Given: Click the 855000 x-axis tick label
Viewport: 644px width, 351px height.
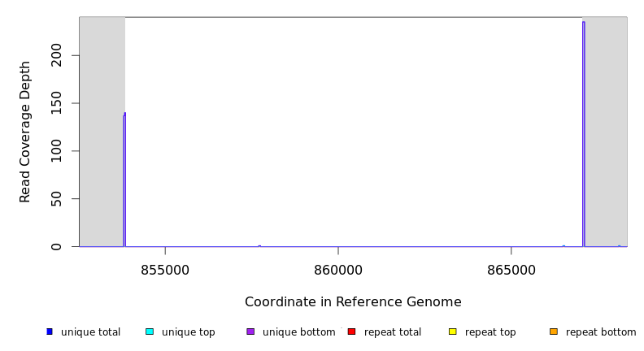Looking at the screenshot, I should tap(165, 270).
